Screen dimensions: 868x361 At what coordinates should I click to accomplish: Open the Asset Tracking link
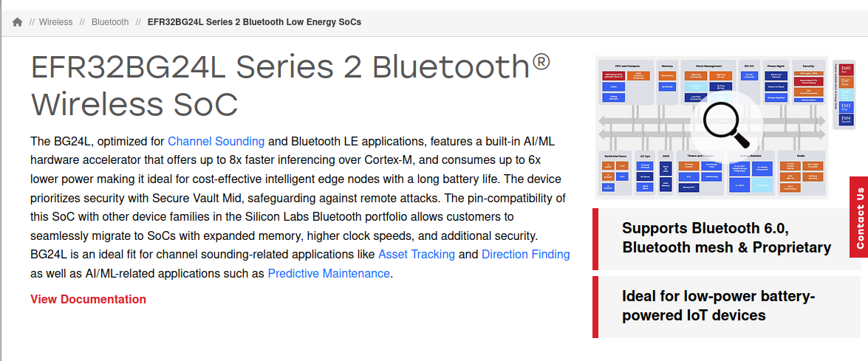pos(417,254)
